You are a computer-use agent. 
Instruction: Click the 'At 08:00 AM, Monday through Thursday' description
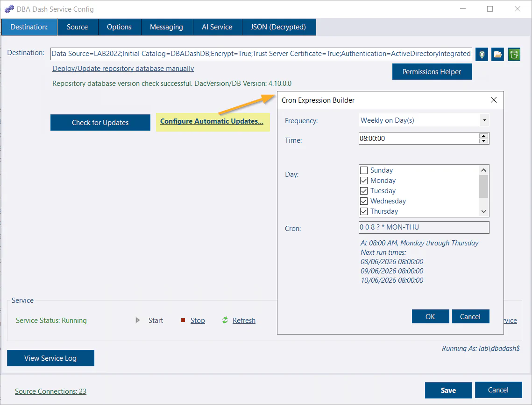(419, 243)
